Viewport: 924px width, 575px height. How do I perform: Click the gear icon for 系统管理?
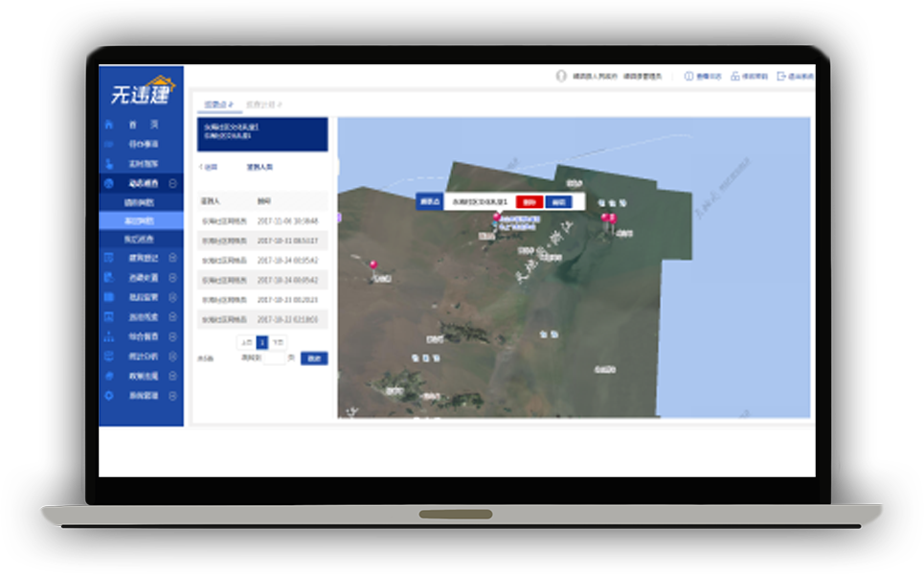[108, 395]
